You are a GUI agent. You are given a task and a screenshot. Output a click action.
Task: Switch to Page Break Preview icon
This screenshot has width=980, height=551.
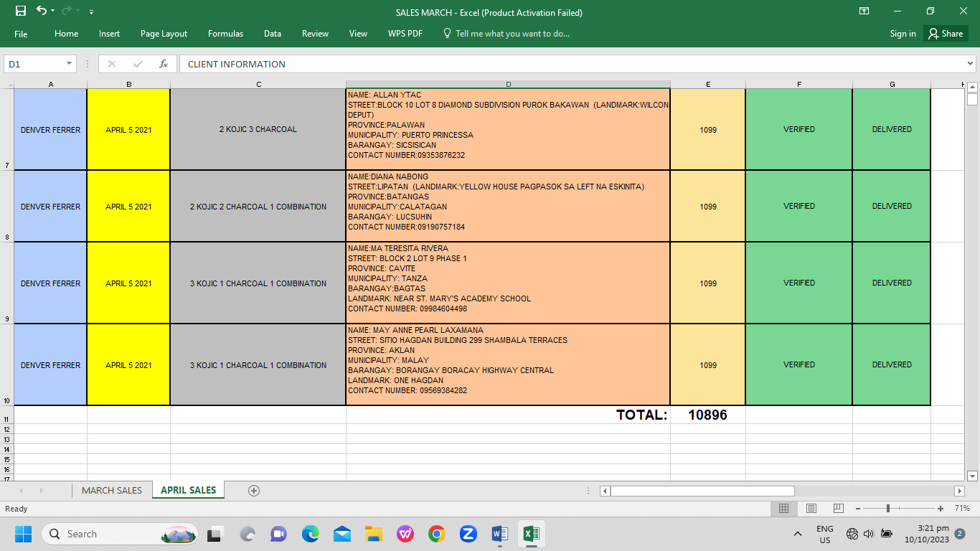pos(838,509)
